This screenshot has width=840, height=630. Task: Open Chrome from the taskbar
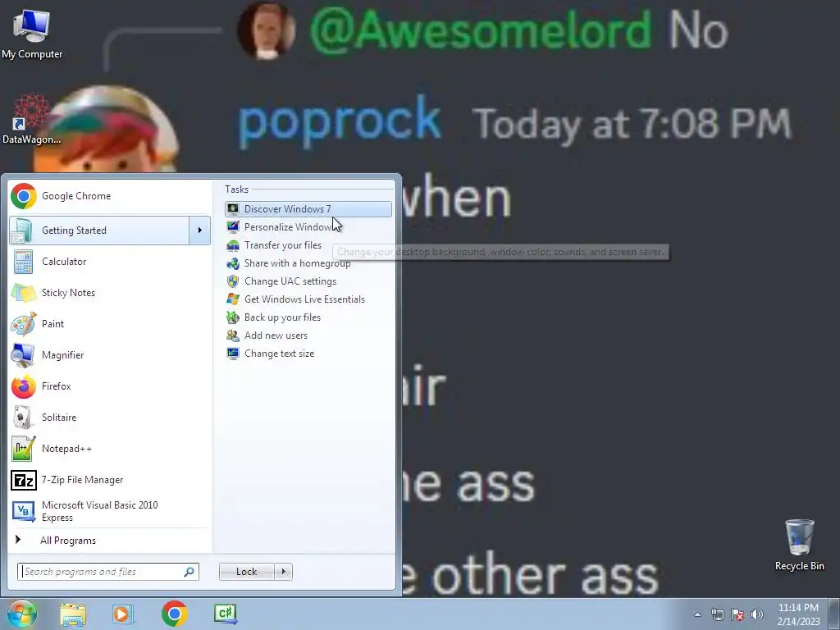pos(174,614)
